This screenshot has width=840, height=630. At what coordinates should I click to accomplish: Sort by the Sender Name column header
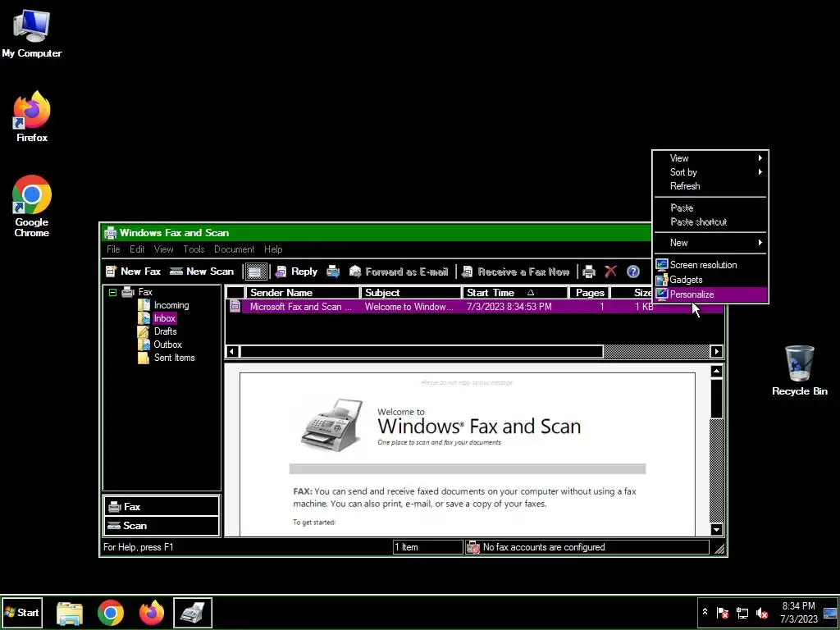302,293
